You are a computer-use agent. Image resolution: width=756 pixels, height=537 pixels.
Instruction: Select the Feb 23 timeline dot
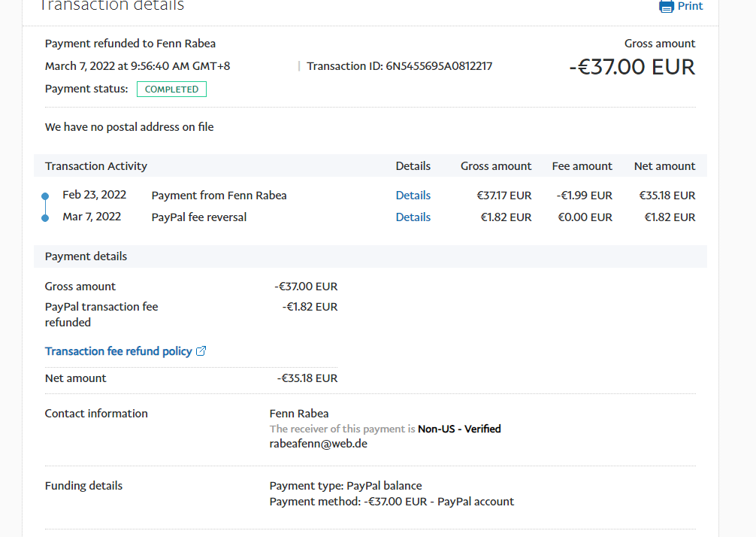[45, 196]
